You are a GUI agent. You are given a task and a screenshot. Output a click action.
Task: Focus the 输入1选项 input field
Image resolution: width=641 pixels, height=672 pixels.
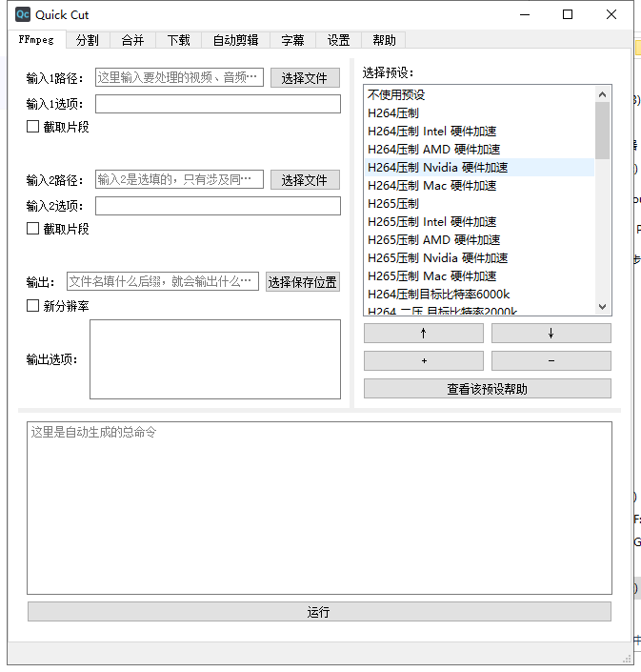click(x=218, y=104)
